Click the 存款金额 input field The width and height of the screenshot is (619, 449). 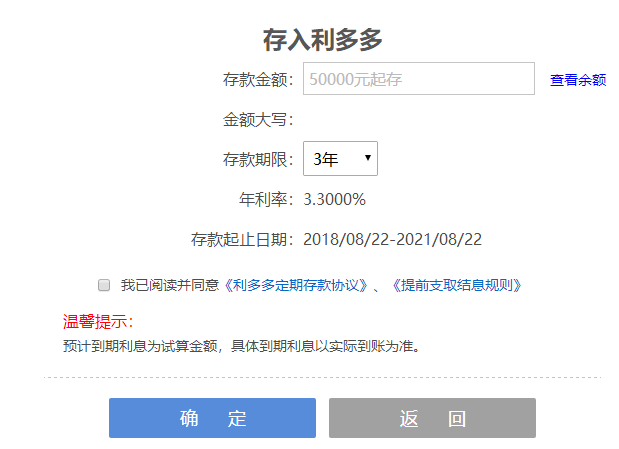419,79
